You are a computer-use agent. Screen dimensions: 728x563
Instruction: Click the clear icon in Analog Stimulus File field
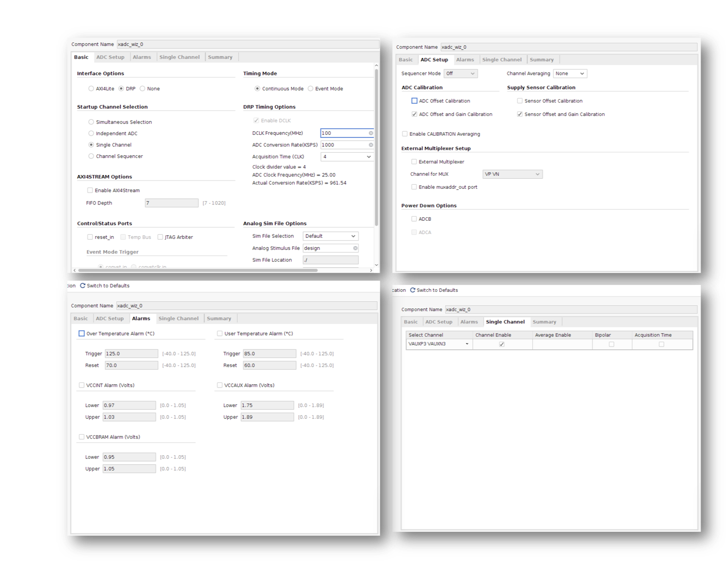point(355,248)
